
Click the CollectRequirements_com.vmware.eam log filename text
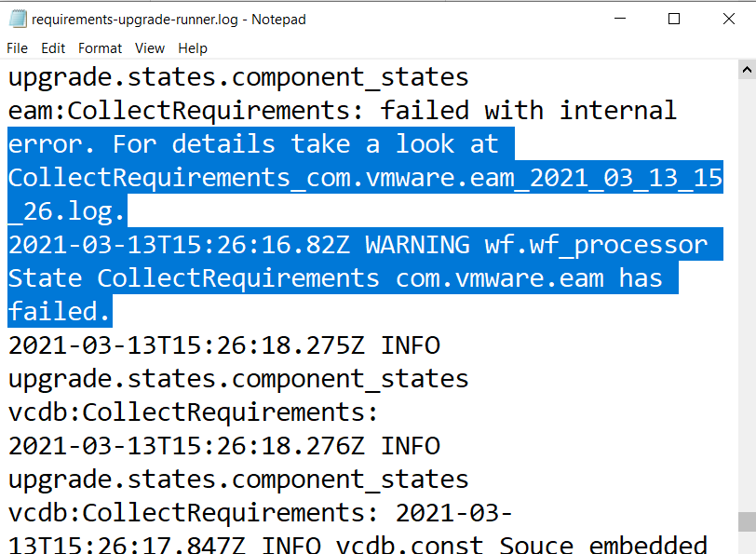click(x=365, y=178)
